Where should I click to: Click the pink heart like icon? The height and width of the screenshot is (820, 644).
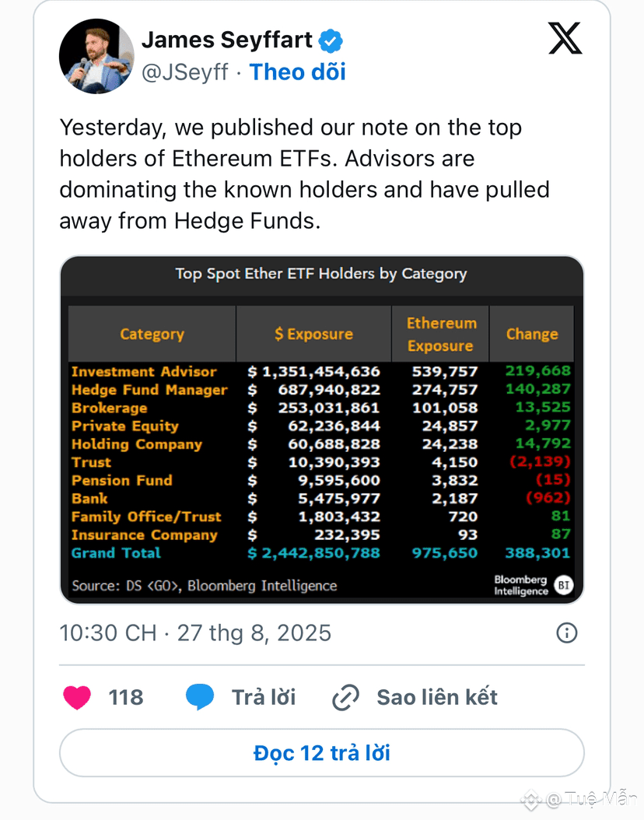tap(77, 697)
